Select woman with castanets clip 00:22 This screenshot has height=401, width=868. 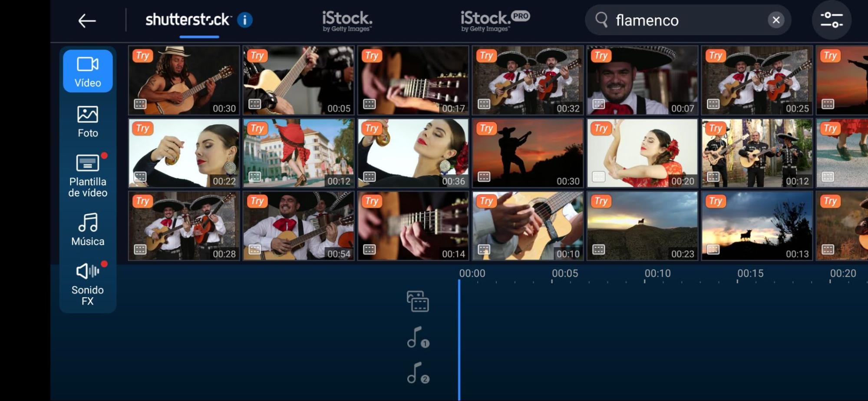pos(184,153)
